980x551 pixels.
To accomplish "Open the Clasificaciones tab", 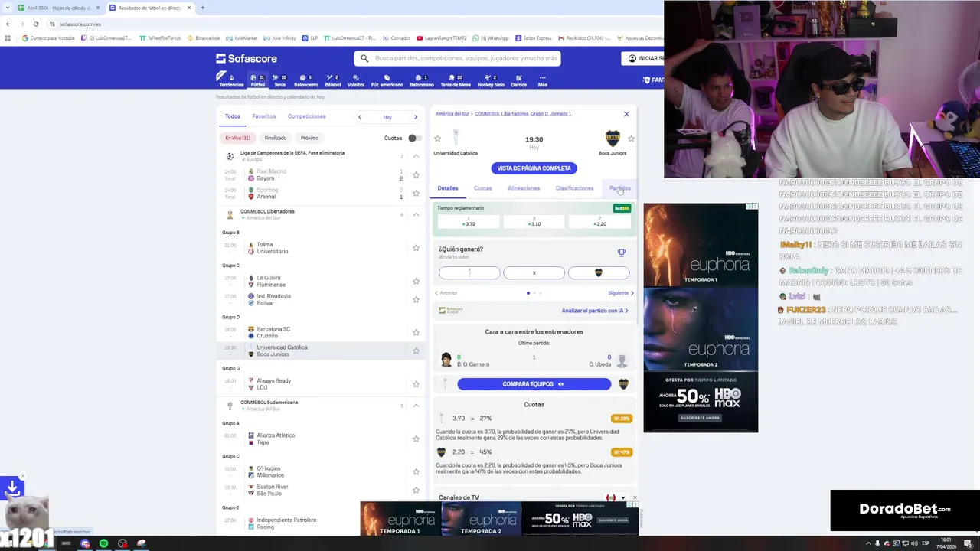I will 574,188.
